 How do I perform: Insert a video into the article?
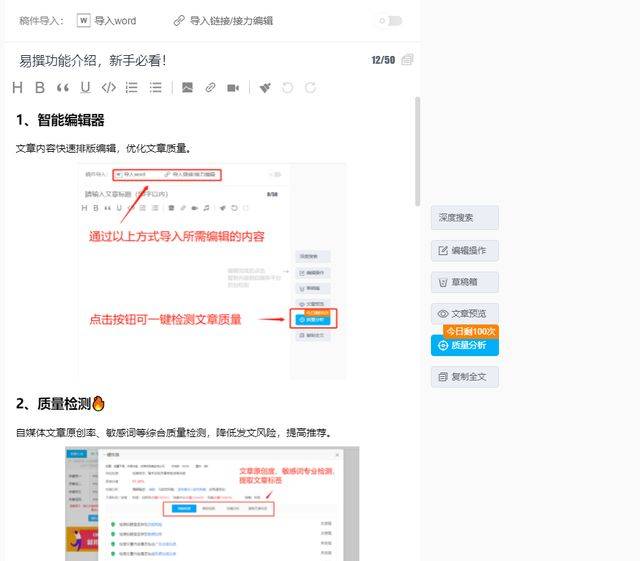233,88
